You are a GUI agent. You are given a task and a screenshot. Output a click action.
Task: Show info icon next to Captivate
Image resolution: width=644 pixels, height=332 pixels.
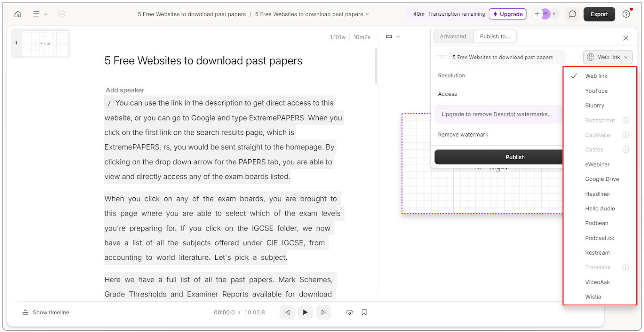pos(625,135)
